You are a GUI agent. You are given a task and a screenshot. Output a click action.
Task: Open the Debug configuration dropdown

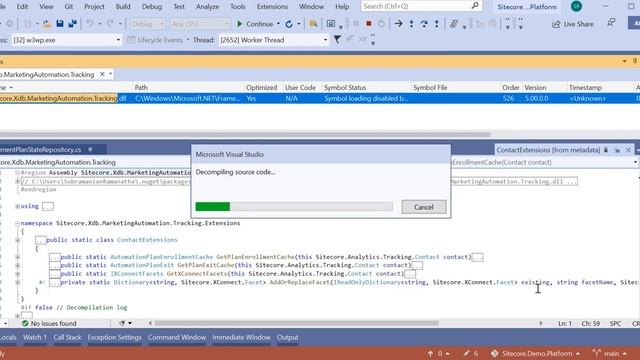(147, 24)
